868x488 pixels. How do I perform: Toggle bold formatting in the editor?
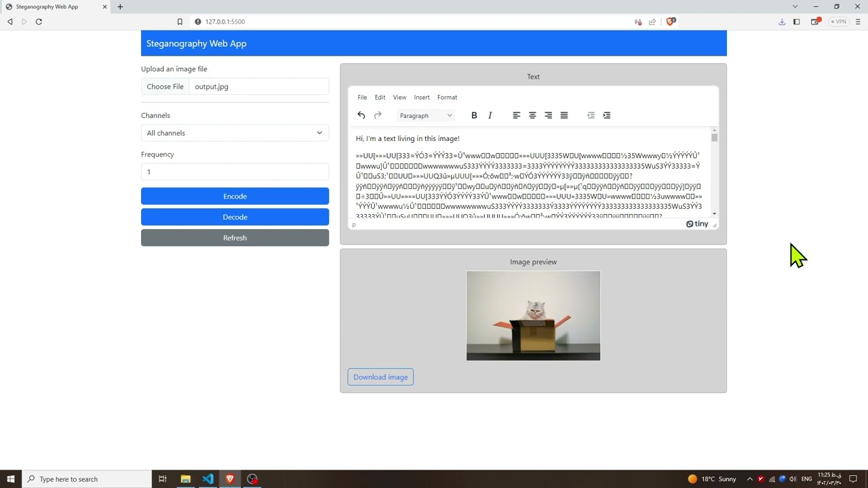[474, 115]
